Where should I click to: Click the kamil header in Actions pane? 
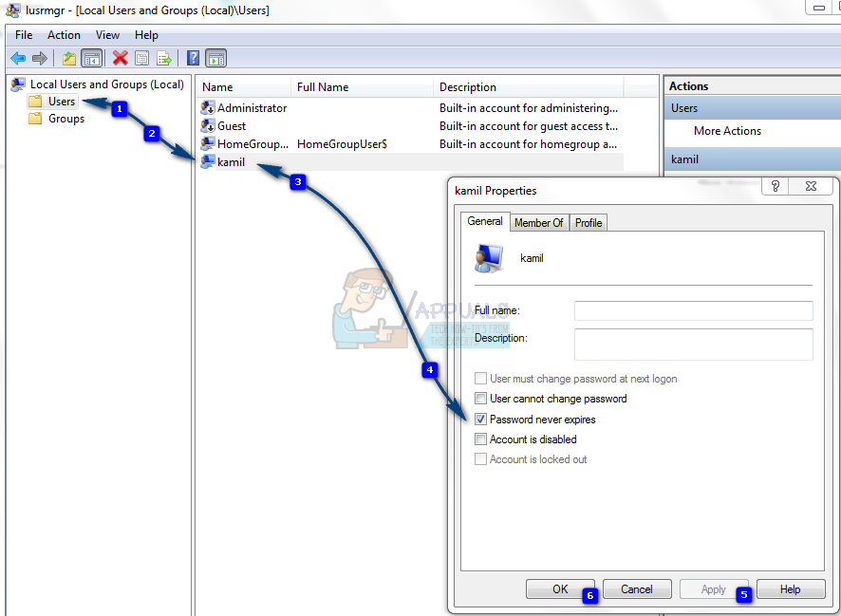click(753, 159)
